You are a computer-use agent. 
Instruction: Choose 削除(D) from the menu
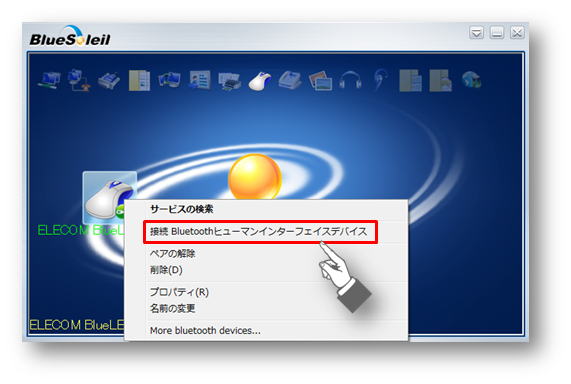tap(166, 270)
